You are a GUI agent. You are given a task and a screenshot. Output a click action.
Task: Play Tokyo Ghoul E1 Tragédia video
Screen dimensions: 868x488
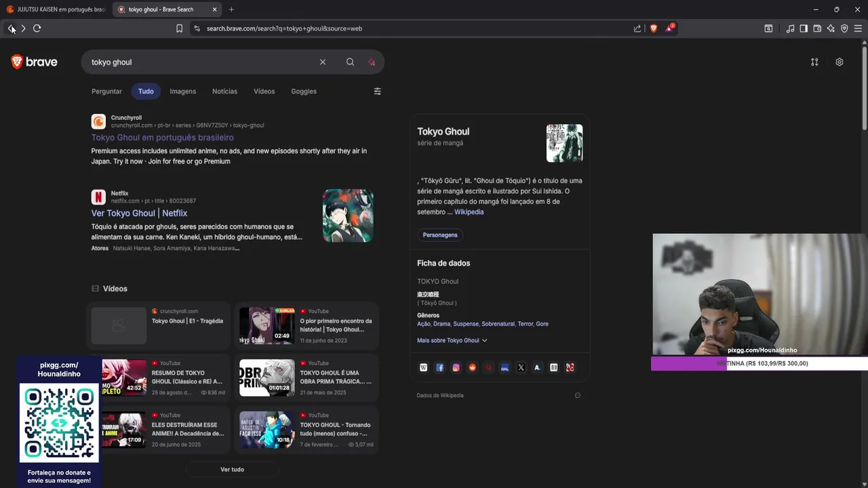[x=158, y=325]
